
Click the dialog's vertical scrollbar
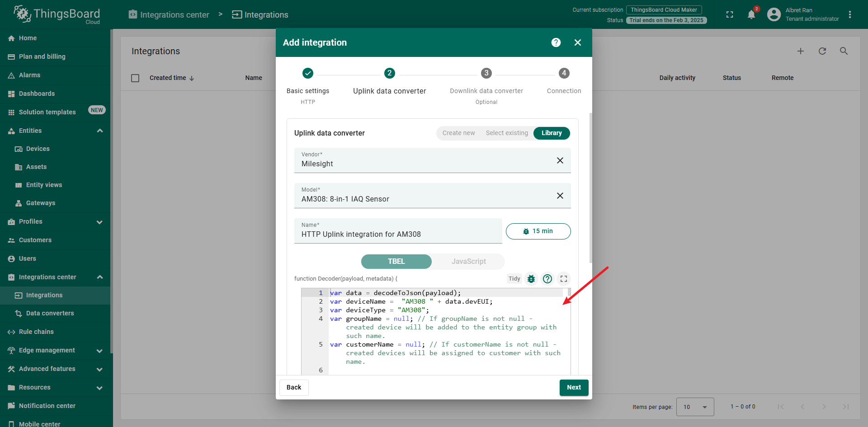[x=590, y=188]
